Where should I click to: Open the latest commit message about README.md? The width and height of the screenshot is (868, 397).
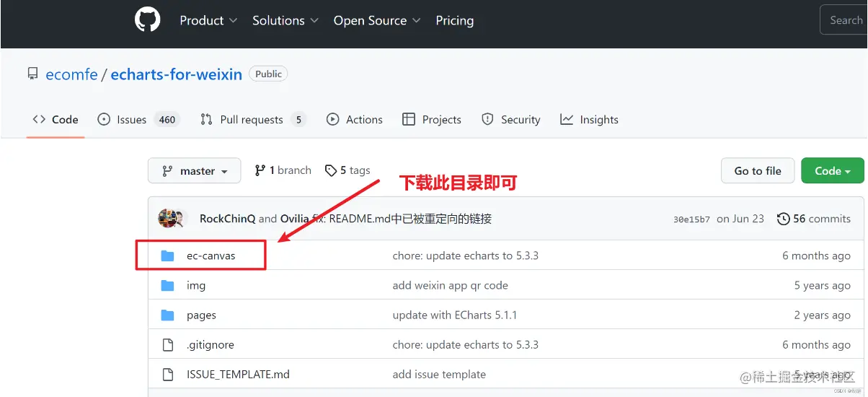[403, 219]
